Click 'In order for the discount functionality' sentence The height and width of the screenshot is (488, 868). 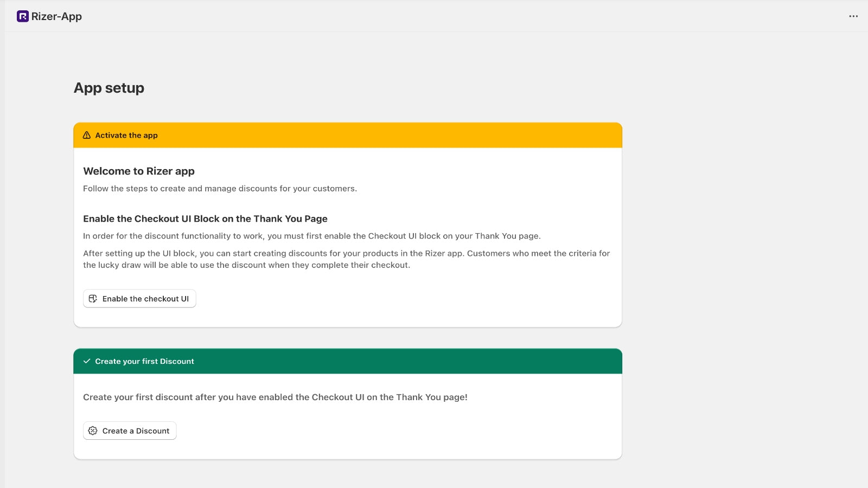[x=312, y=236]
